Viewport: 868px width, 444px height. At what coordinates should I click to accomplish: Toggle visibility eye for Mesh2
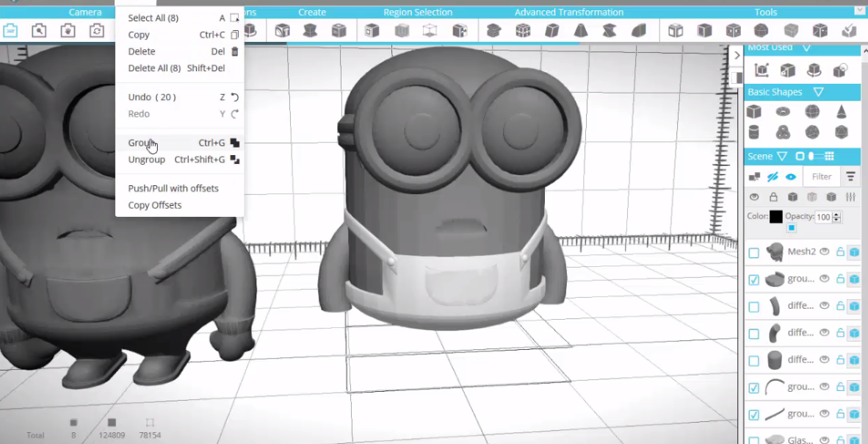(x=825, y=251)
